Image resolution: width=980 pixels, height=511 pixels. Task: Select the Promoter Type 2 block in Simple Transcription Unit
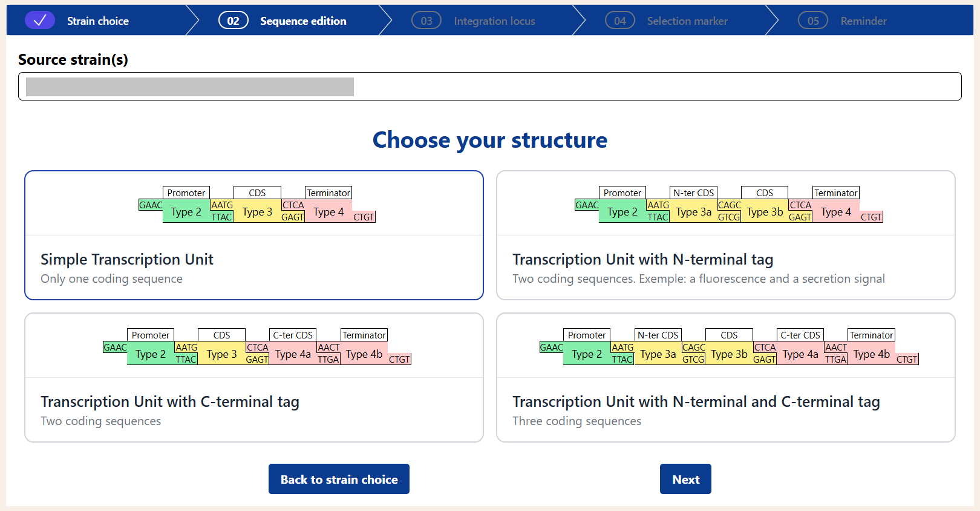pyautogui.click(x=186, y=212)
